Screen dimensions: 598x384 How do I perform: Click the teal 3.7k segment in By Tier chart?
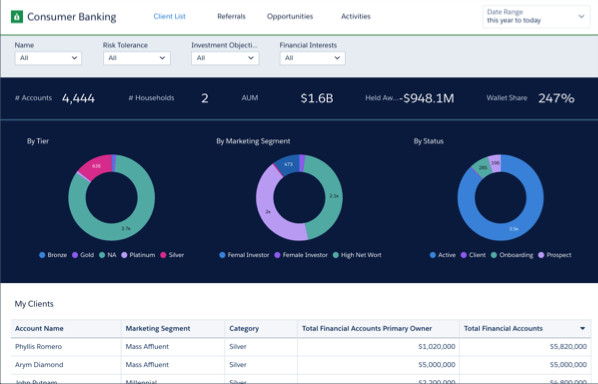pyautogui.click(x=126, y=228)
